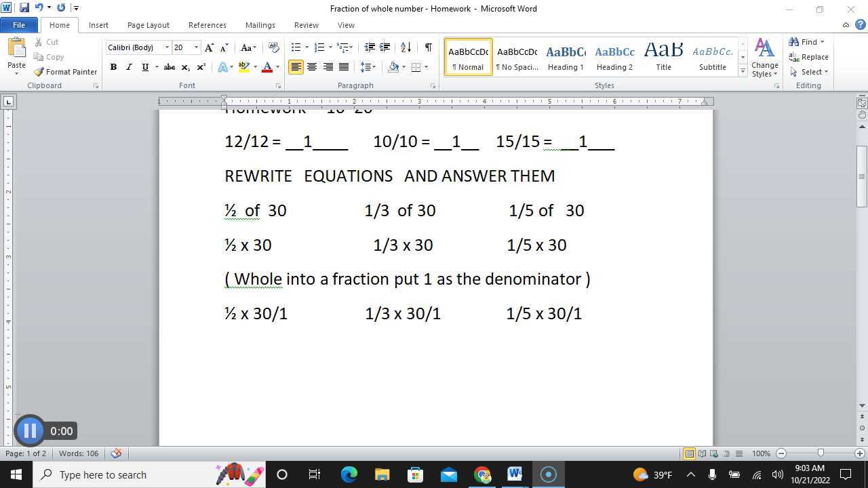The height and width of the screenshot is (488, 868).
Task: Click the Bullets list icon
Action: point(295,47)
